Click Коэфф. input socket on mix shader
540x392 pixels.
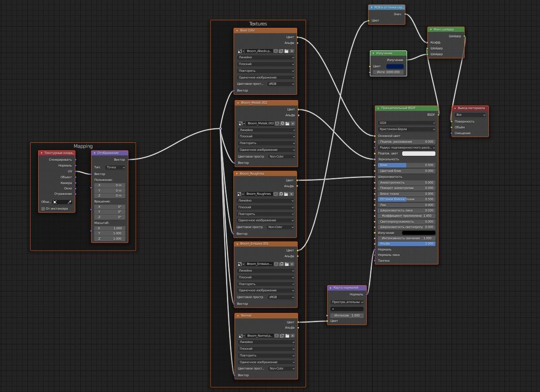(427, 43)
